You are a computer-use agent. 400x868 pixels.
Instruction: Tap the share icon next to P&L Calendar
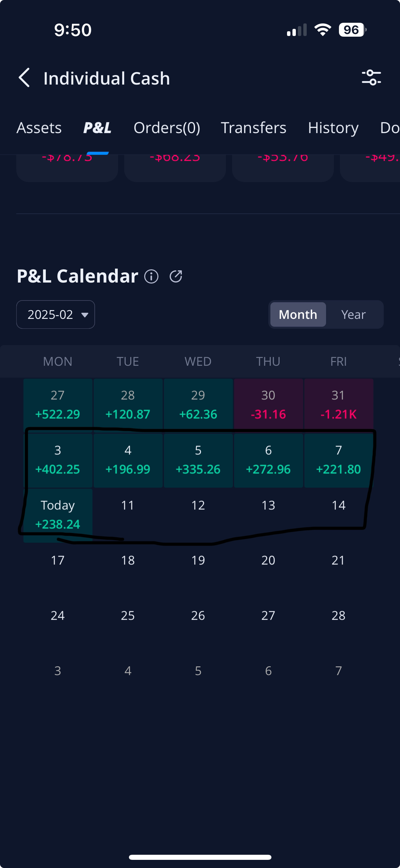tap(176, 276)
